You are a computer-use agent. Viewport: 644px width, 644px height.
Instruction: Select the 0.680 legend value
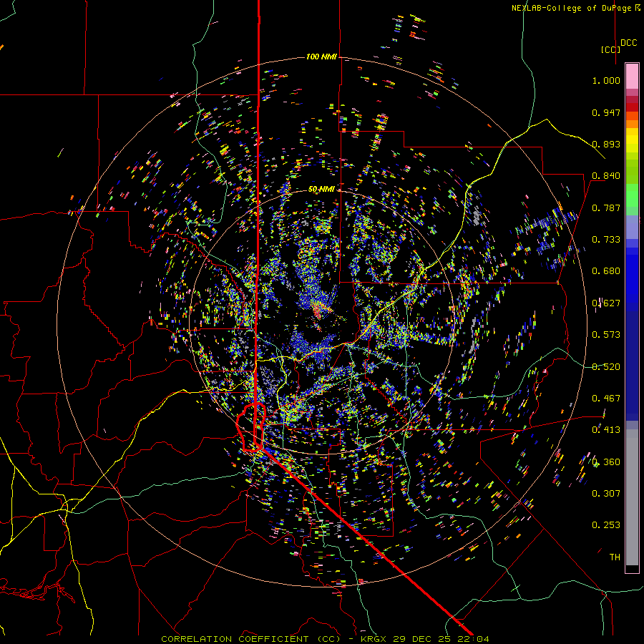[x=606, y=271]
